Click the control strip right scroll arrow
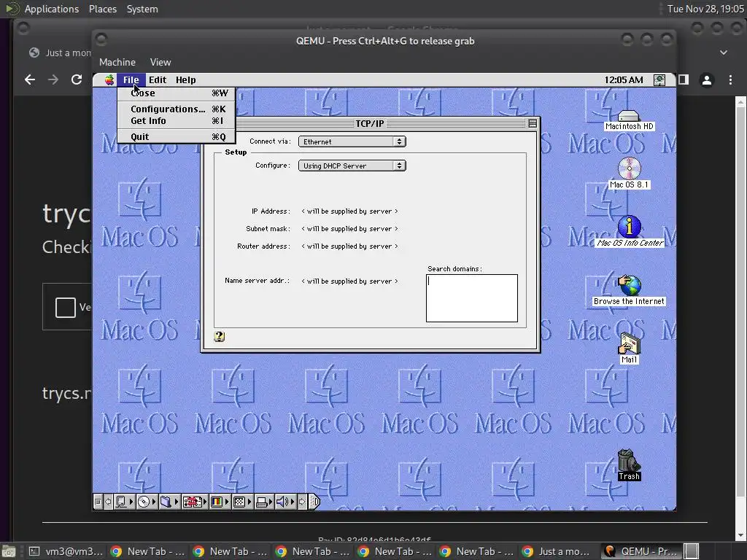This screenshot has height=560, width=747. tap(302, 502)
